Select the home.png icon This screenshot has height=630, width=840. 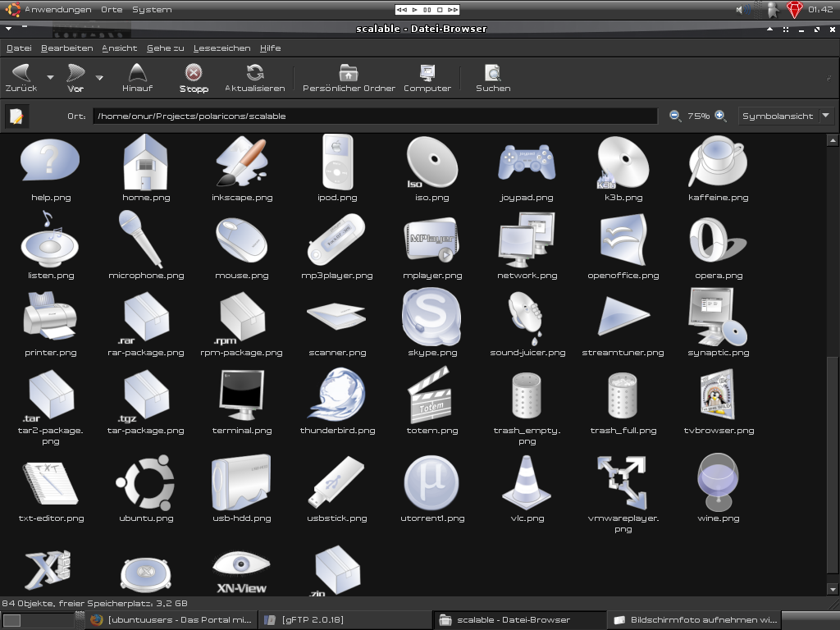pyautogui.click(x=146, y=162)
